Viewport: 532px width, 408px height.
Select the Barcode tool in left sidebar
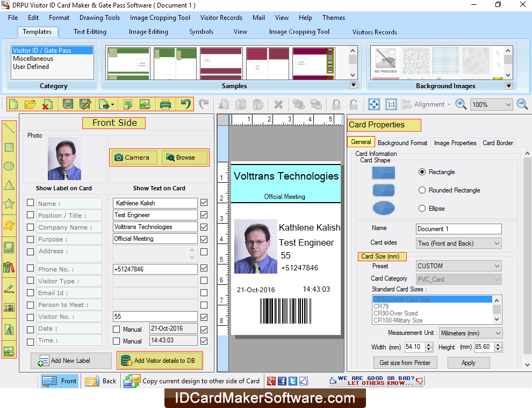tap(9, 308)
